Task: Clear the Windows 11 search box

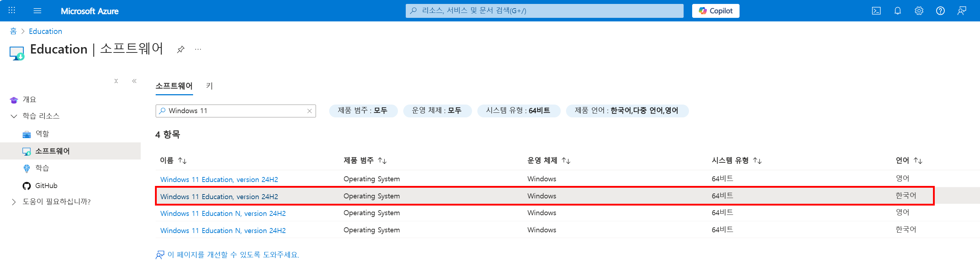Action: coord(309,111)
